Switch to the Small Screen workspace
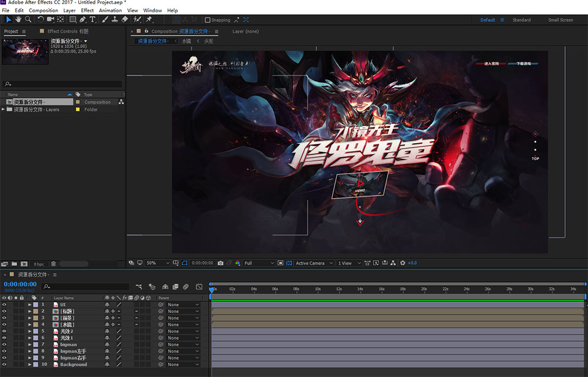 pos(560,20)
